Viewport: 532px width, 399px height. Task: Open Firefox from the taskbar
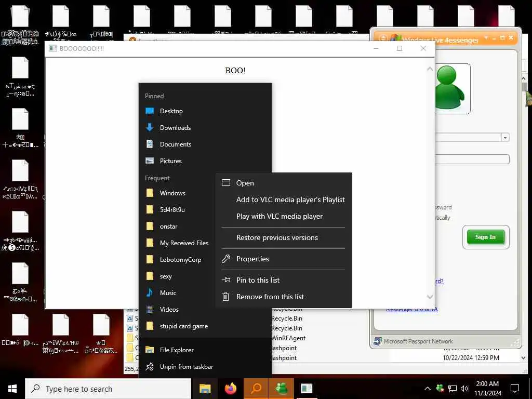pos(231,389)
